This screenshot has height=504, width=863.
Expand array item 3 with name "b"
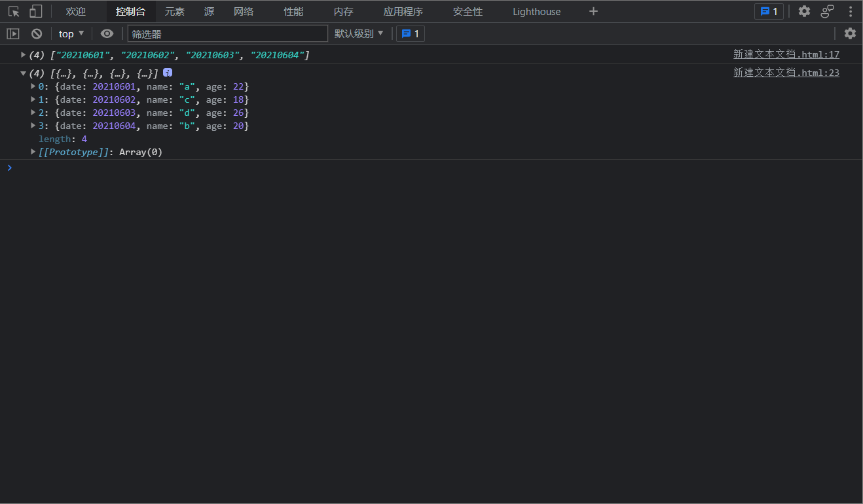pyautogui.click(x=33, y=126)
